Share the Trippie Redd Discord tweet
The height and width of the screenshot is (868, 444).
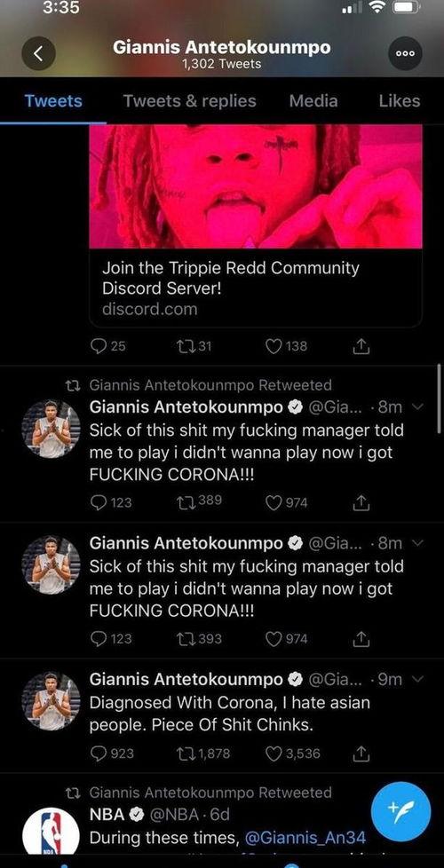pos(361,346)
